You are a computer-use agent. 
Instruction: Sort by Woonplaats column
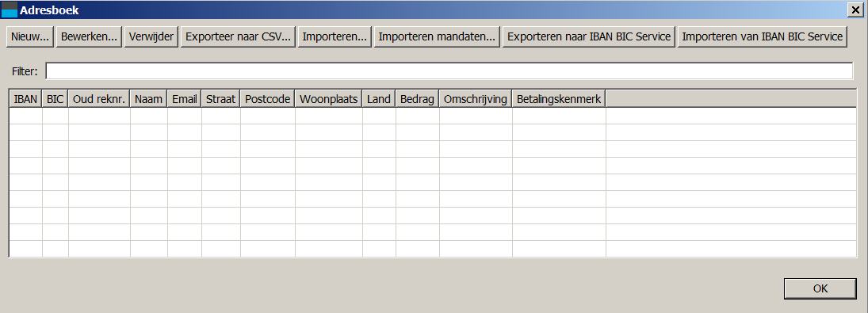[x=329, y=99]
